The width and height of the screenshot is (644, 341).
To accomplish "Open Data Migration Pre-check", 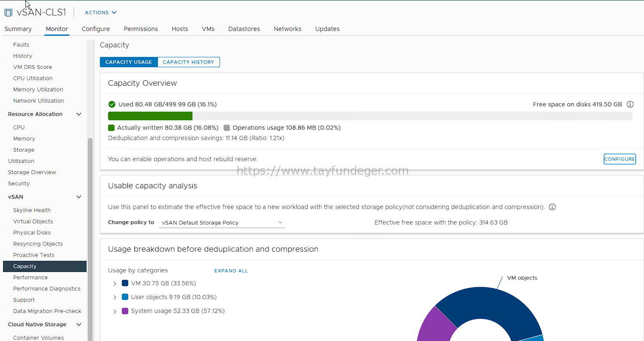I will coord(47,311).
